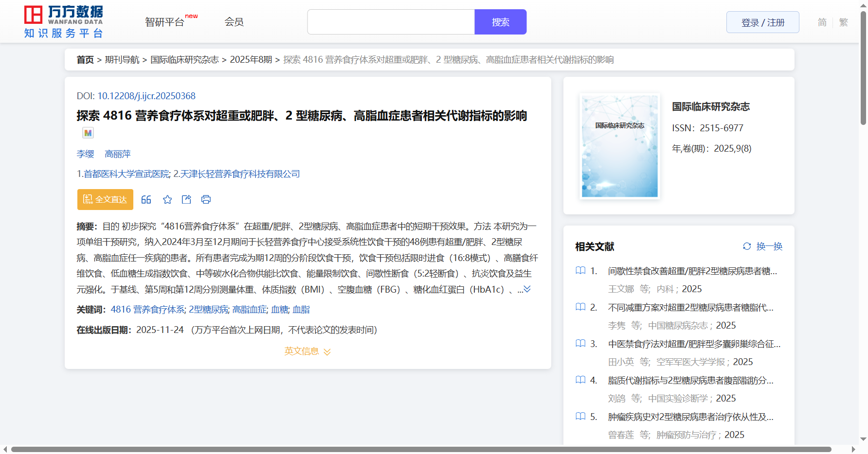
Task: Open the journal cover thumbnail
Action: 619,146
